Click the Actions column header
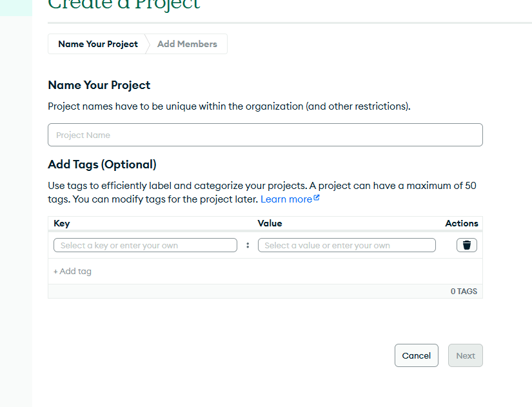 [x=461, y=223]
